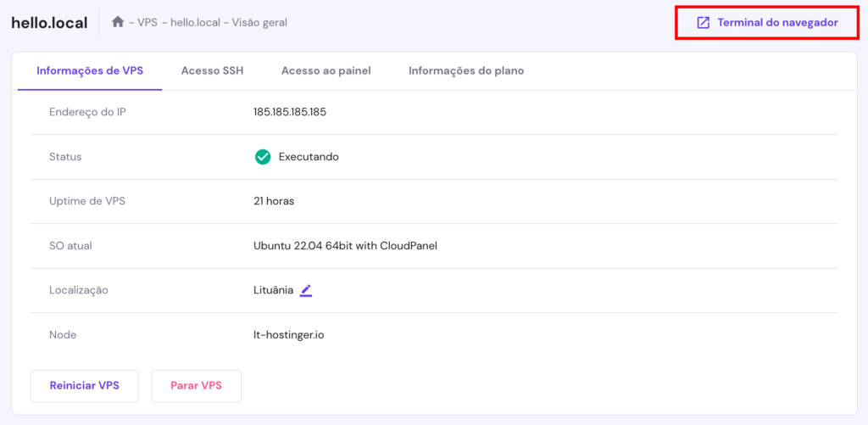Switch to the Acesso SSH tab
This screenshot has width=868, height=425.
[x=212, y=71]
